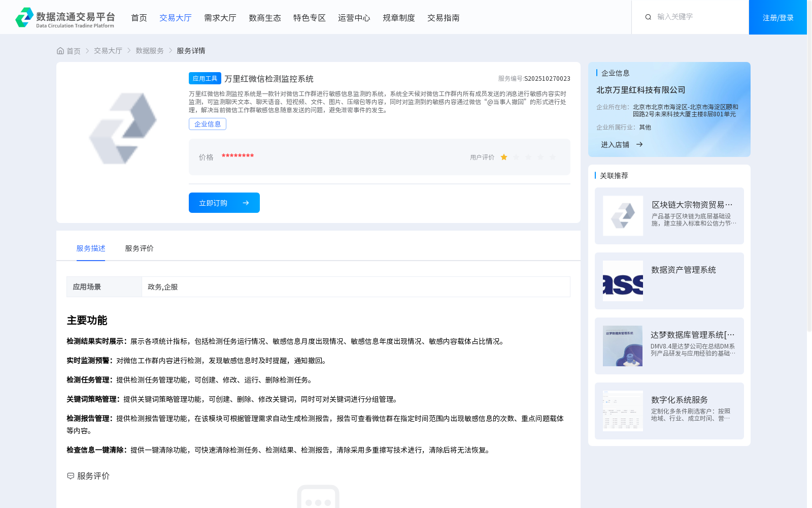
Task: Click 政务,企服 scenario value
Action: pyautogui.click(x=163, y=287)
